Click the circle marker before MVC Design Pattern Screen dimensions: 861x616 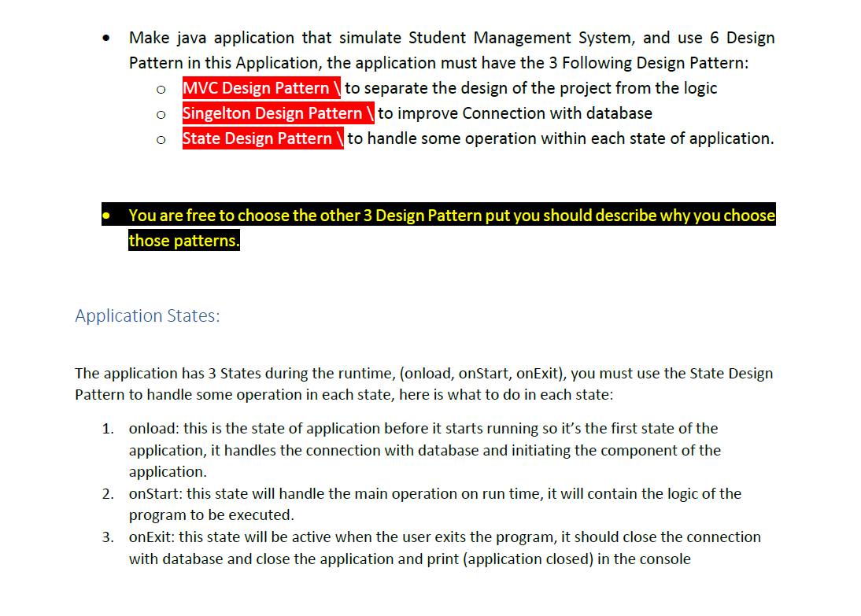tap(161, 89)
